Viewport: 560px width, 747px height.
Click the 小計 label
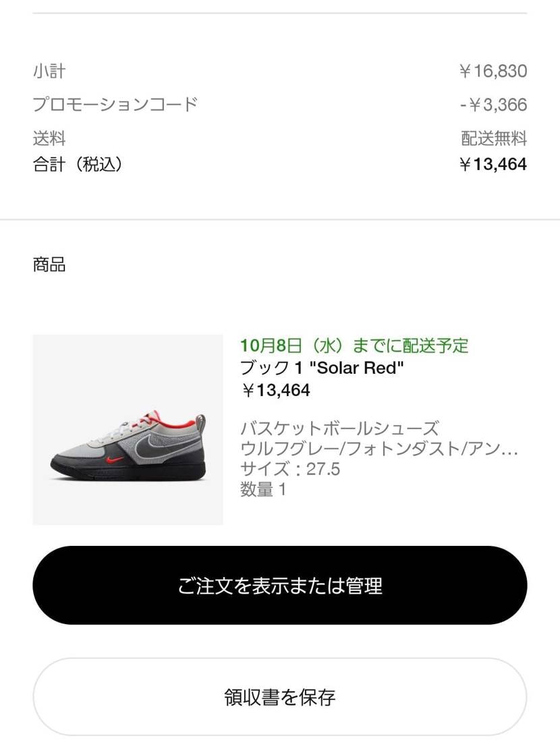[49, 71]
